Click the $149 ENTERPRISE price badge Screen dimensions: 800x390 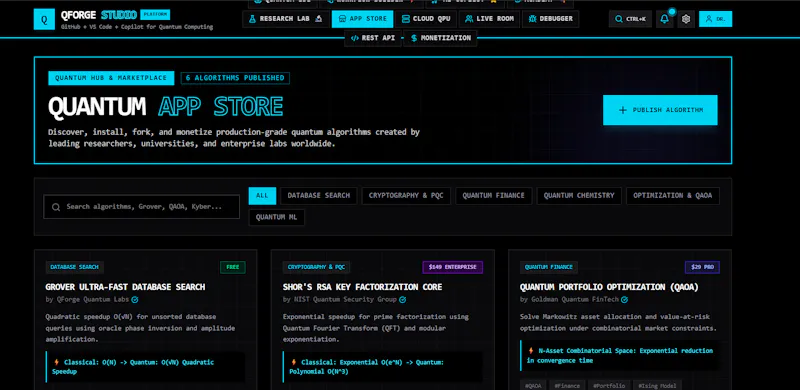click(453, 267)
